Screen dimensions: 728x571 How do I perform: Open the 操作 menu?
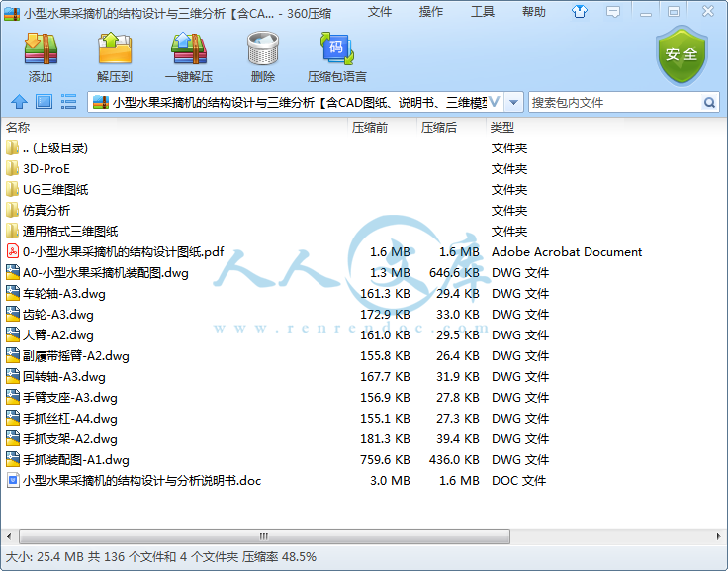pos(431,12)
